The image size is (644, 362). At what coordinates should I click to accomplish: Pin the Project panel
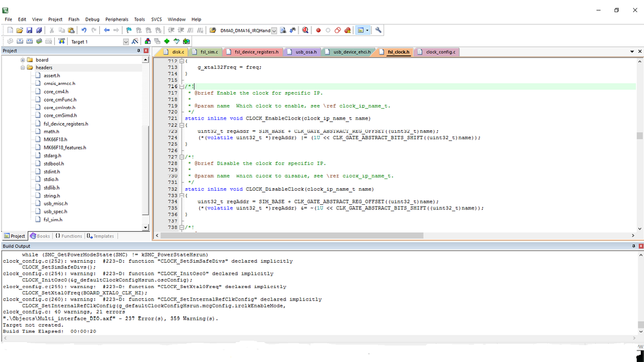click(139, 50)
